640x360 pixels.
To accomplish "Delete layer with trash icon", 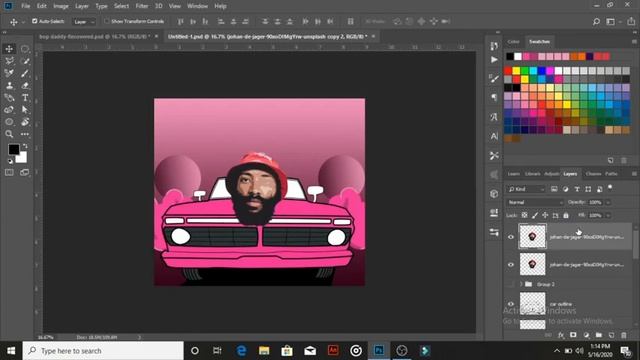I will tap(624, 335).
